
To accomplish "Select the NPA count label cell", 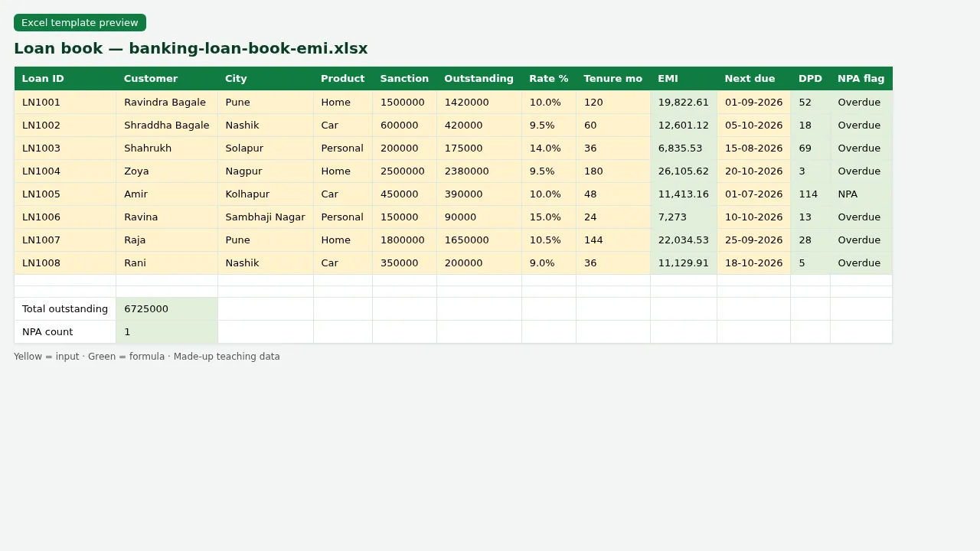I will tap(65, 332).
